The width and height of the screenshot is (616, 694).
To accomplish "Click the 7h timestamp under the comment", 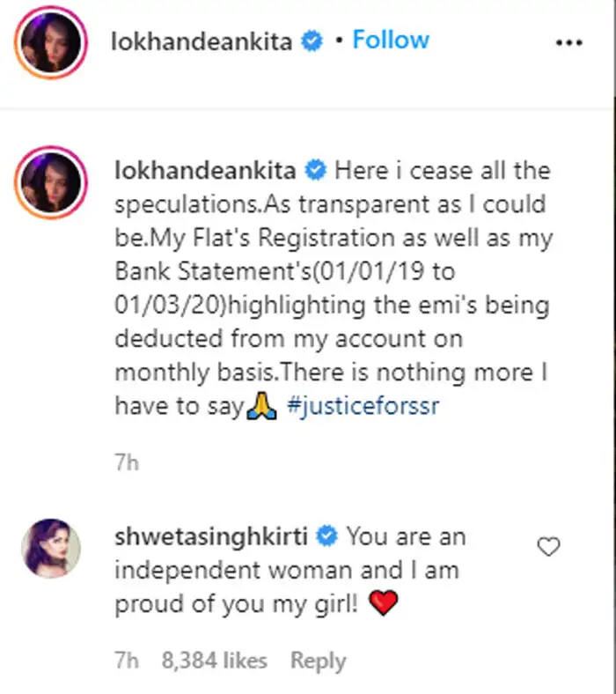I will tap(127, 661).
